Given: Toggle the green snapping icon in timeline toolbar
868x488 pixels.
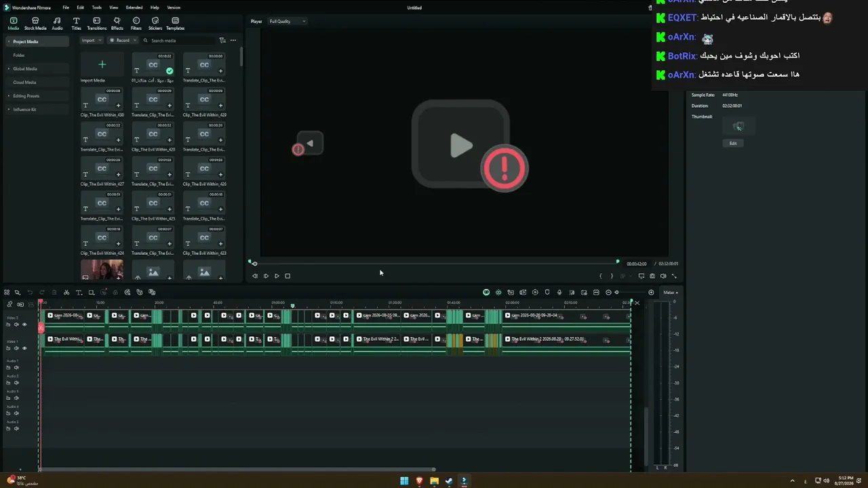Looking at the screenshot, I should point(498,292).
